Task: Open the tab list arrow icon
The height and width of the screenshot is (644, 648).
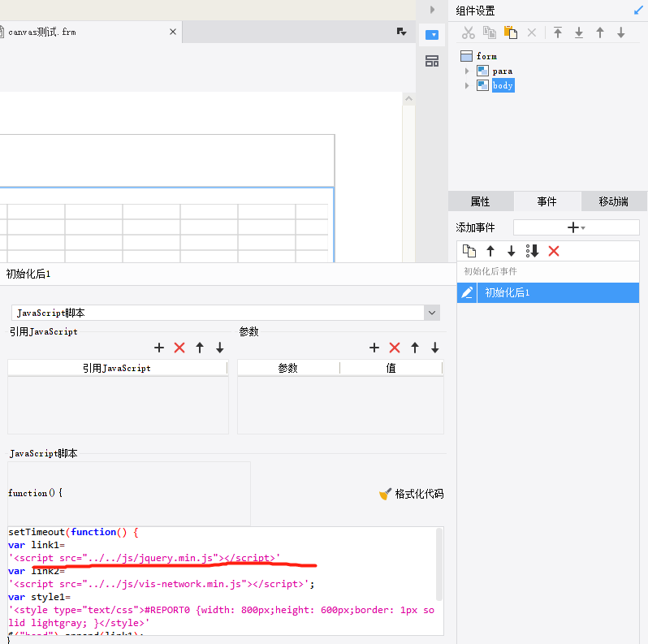Action: tap(401, 32)
